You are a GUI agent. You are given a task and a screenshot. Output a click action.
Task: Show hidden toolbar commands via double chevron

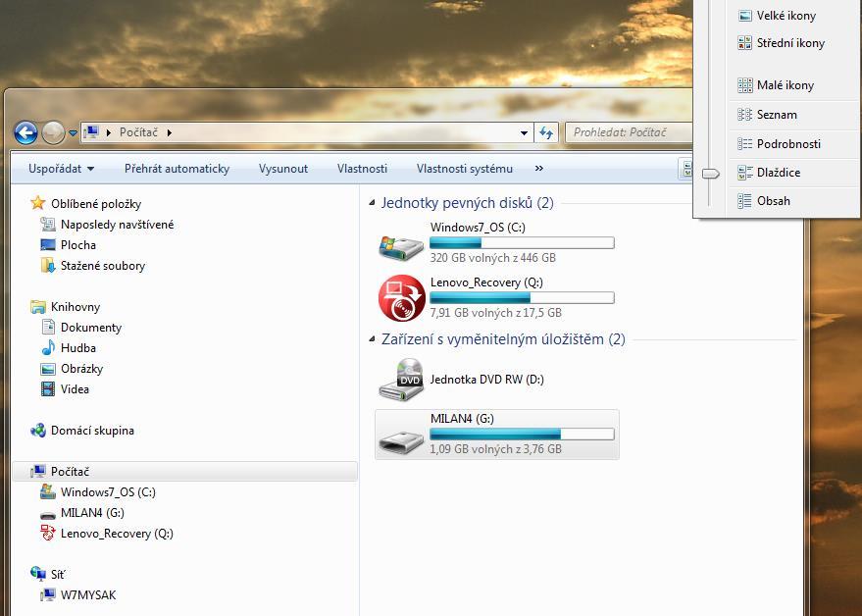pyautogui.click(x=539, y=169)
